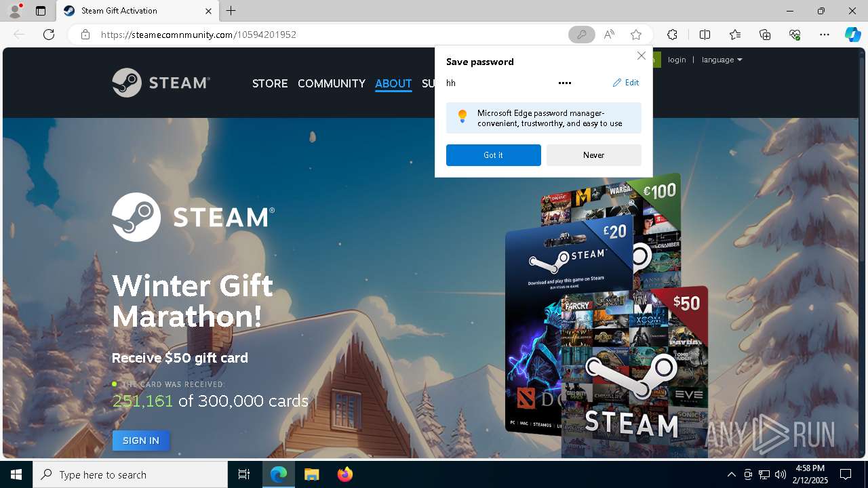Open the notification center icon
Viewport: 868px width, 488px height.
point(846,474)
